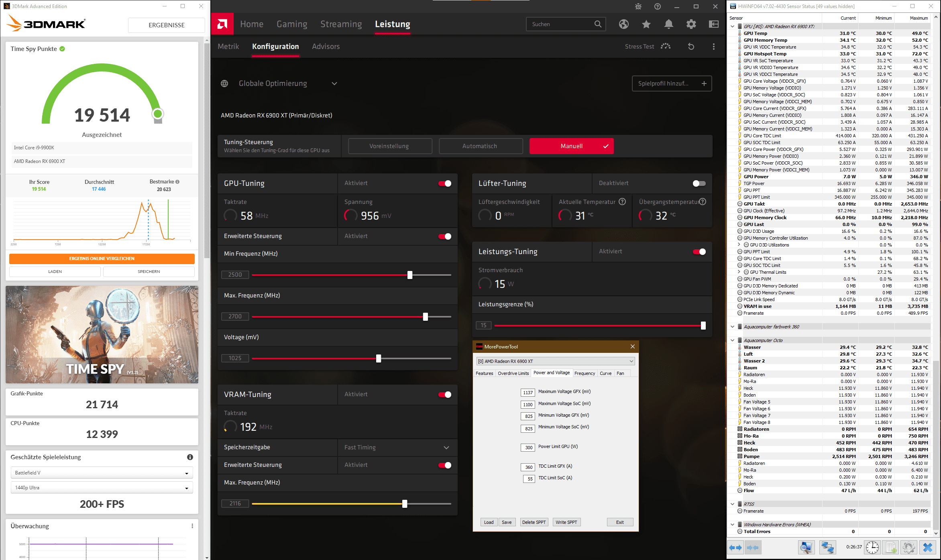Enable the Lüfter-Tuning toggle

point(699,183)
